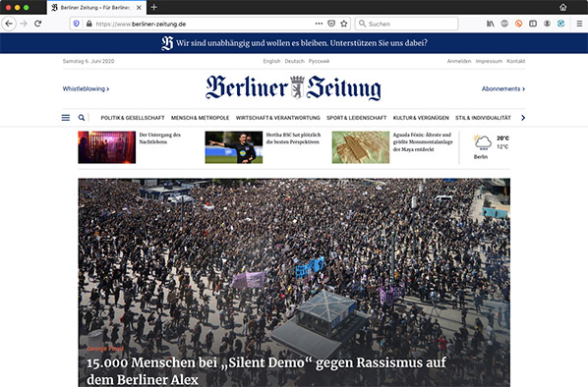The height and width of the screenshot is (387, 588).
Task: Open page actions three-dots menu
Action: point(319,24)
